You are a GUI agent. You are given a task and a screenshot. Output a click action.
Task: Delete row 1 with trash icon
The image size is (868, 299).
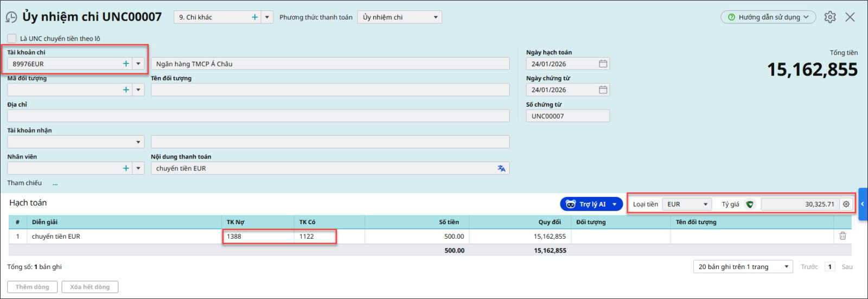click(x=843, y=236)
